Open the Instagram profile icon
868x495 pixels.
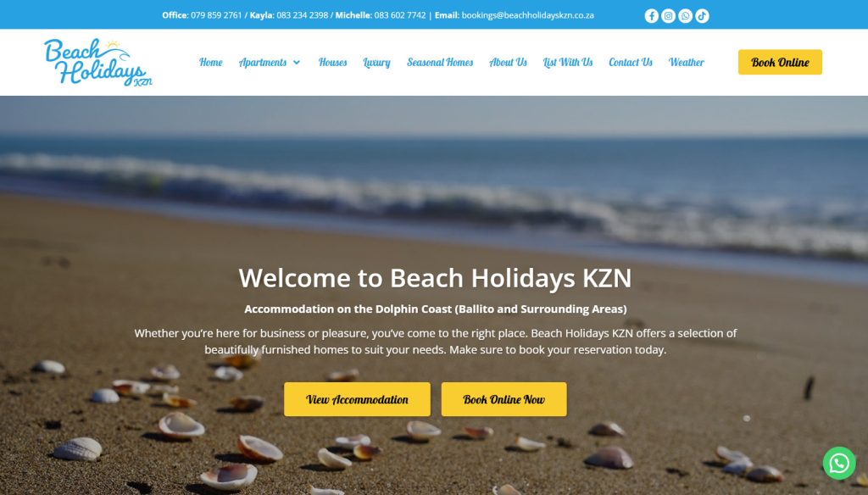click(x=668, y=16)
